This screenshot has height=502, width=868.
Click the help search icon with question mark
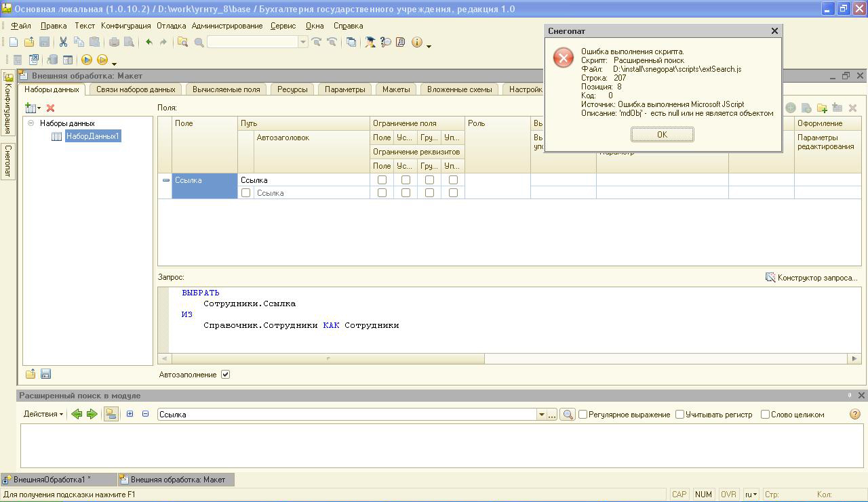click(385, 42)
